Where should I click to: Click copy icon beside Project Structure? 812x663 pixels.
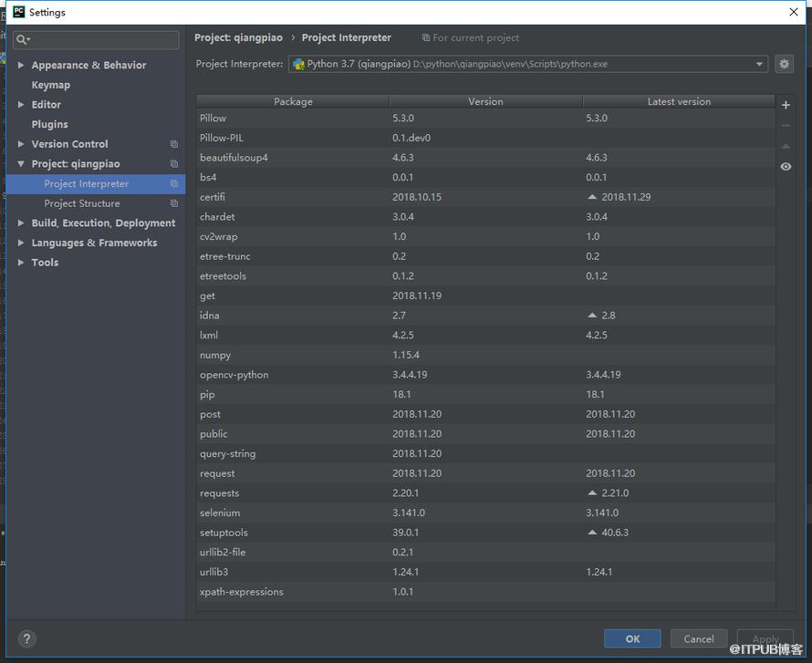point(174,203)
